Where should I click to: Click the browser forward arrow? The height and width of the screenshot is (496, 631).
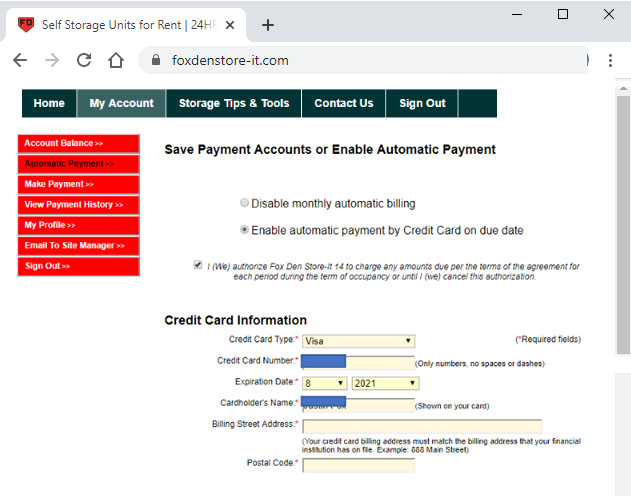(x=52, y=60)
